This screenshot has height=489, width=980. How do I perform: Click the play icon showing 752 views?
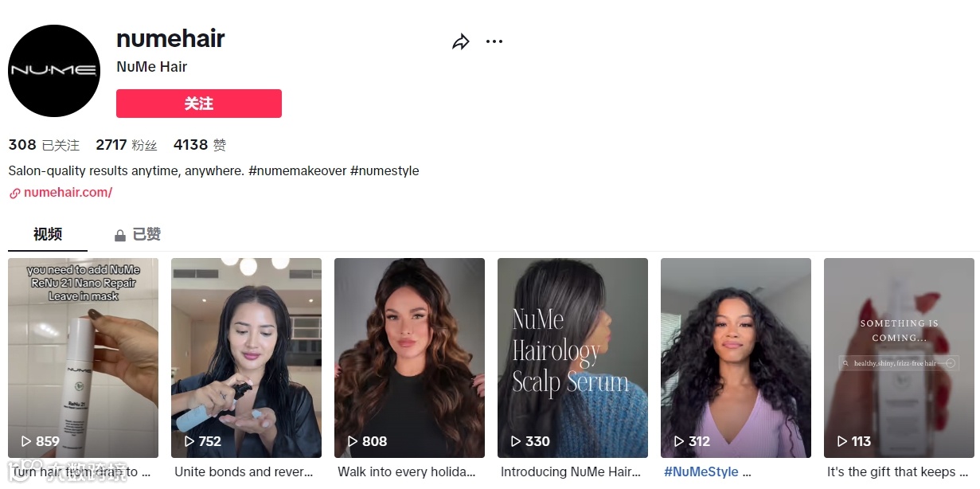[189, 441]
